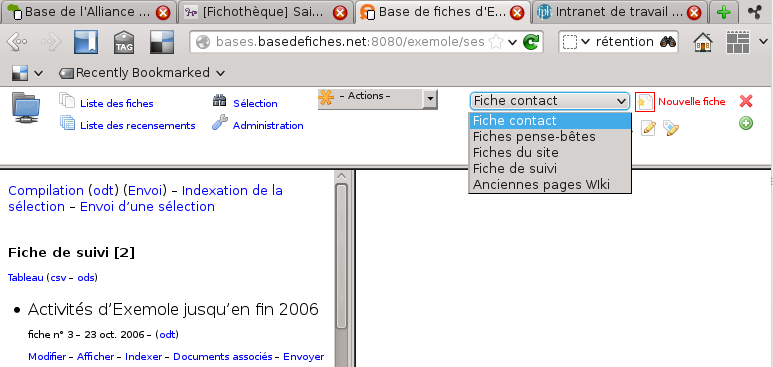Click the orange star icon beside Actions
The image size is (773, 367).
pyautogui.click(x=326, y=97)
